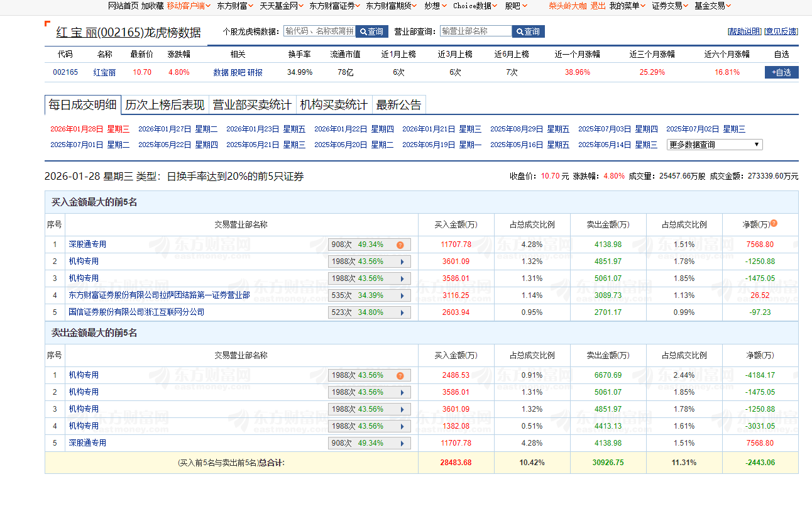This screenshot has width=812, height=506.
Task: Select date 2026年01月22日 星期四
Action: (354, 129)
